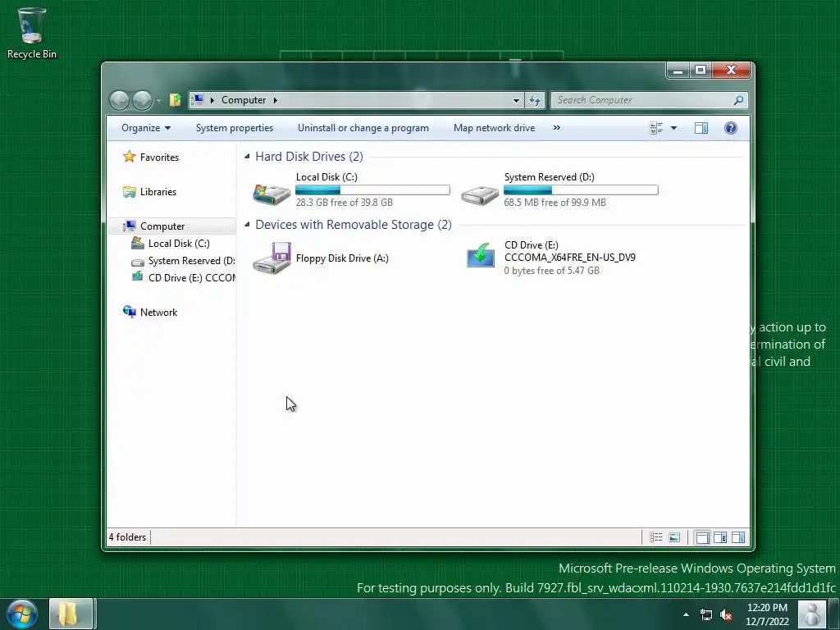Toggle preview pane layout in status bar
The height and width of the screenshot is (630, 840).
(x=738, y=537)
